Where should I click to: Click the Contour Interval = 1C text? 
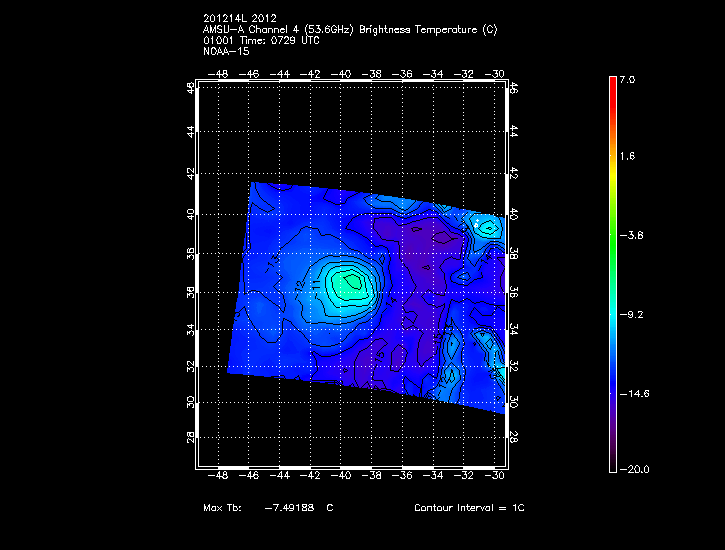[x=469, y=508]
